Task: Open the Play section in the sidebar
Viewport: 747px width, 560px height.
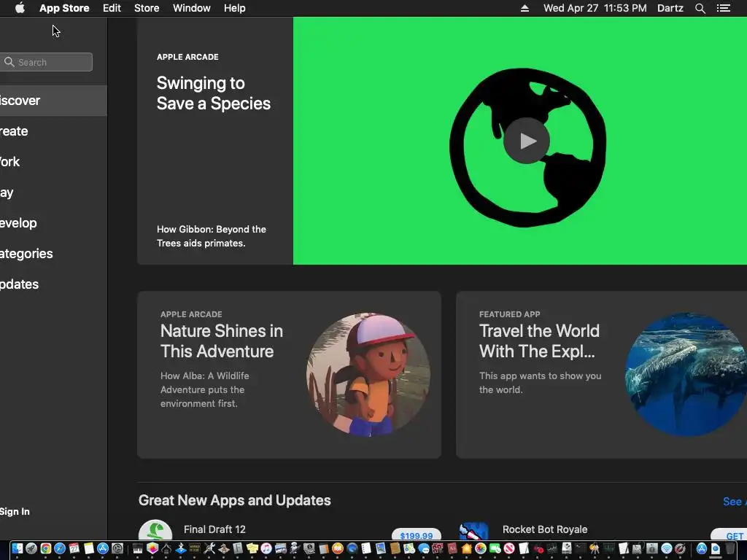Action: click(53, 192)
